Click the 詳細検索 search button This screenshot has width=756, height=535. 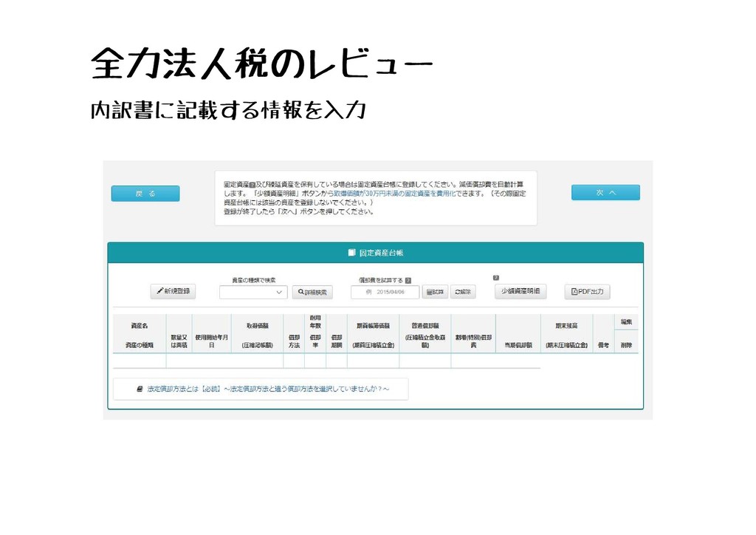[312, 293]
